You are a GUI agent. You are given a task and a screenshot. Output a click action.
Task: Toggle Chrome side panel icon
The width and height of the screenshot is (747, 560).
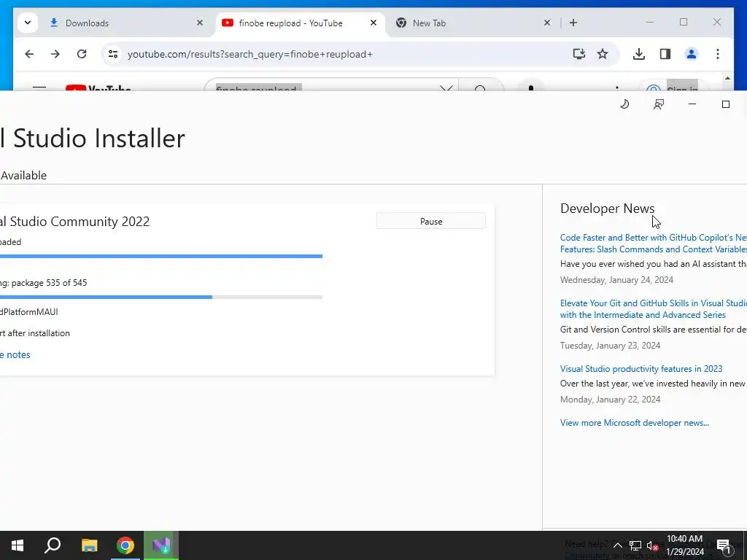click(665, 54)
